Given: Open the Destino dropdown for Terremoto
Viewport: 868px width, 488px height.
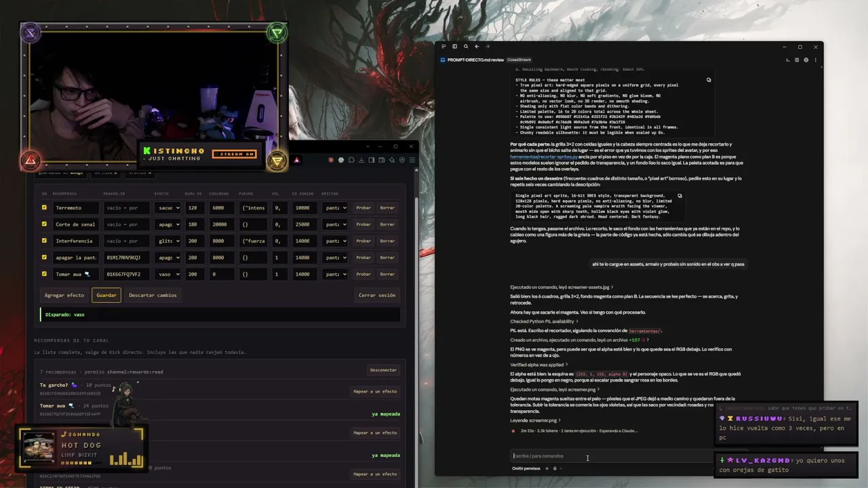Looking at the screenshot, I should coord(335,208).
